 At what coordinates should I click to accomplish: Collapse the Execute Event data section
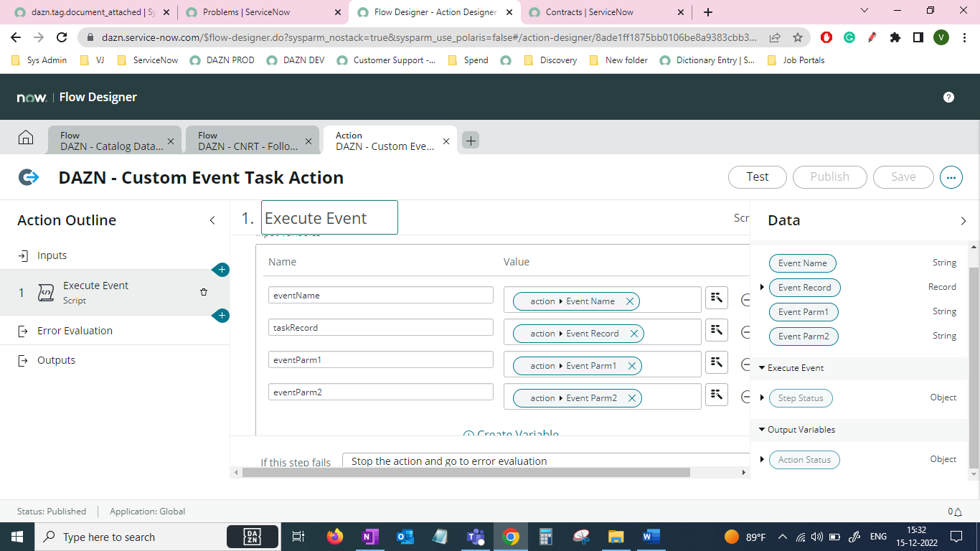[x=762, y=368]
